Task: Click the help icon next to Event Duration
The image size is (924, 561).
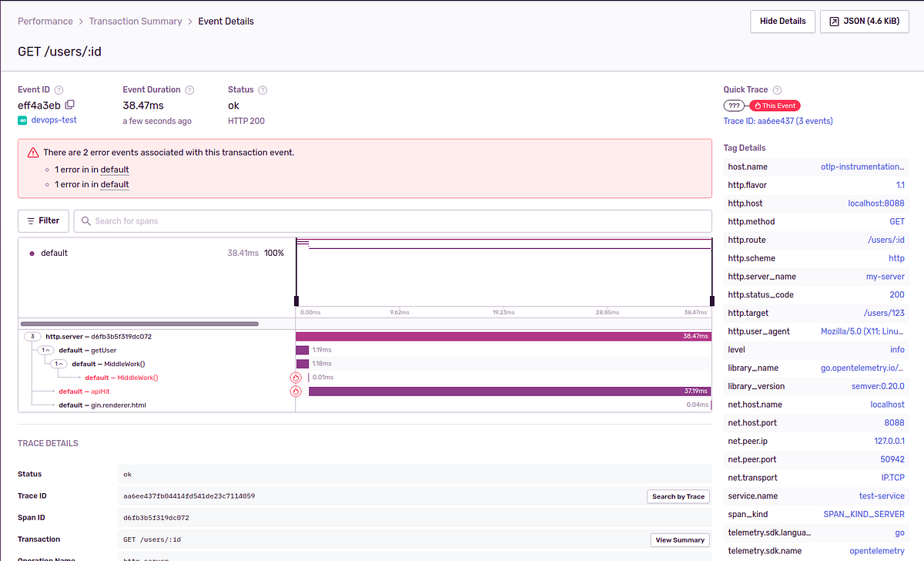Action: [x=189, y=89]
